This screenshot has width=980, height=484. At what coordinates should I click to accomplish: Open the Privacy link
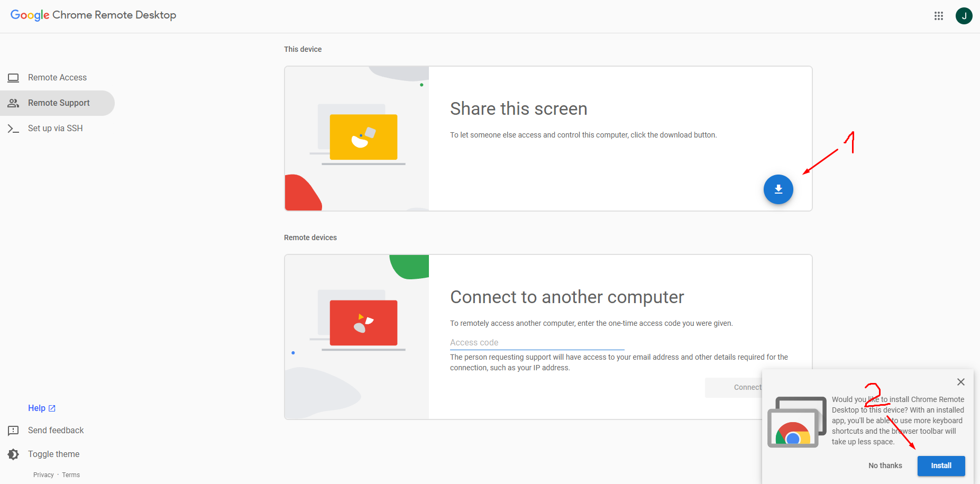click(43, 475)
